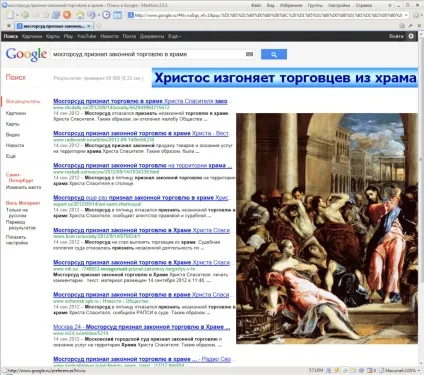This screenshot has width=424, height=375.
Task: Open Москва 24 search result
Action: [141, 327]
